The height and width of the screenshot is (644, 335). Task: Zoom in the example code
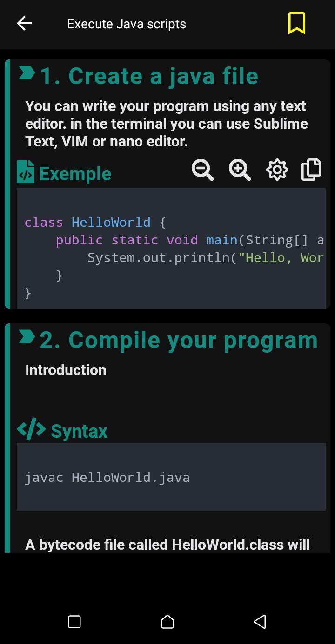pyautogui.click(x=240, y=170)
